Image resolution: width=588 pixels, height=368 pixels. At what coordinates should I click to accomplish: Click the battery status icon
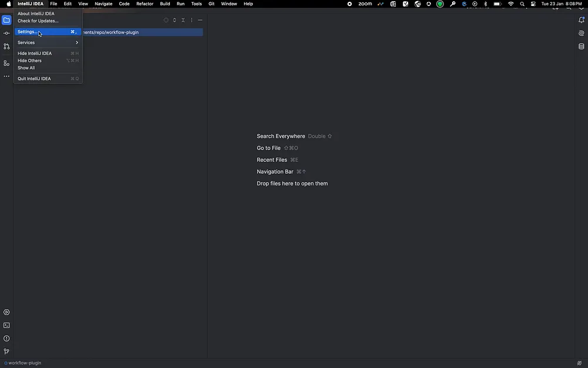497,4
